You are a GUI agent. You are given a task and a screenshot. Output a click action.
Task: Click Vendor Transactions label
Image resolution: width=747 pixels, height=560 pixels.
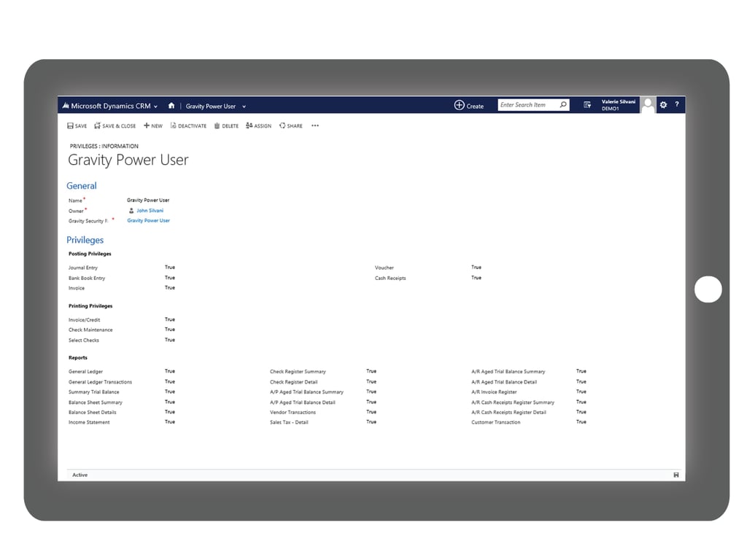coord(293,413)
